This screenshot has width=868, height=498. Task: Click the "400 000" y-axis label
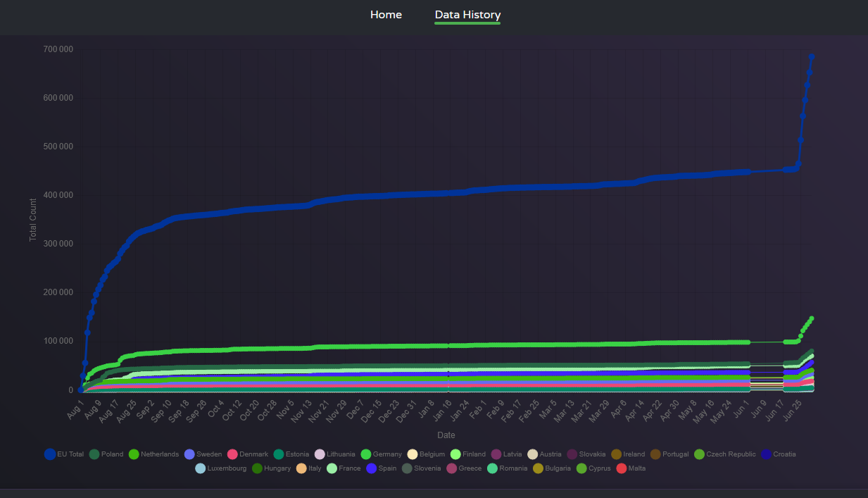59,195
